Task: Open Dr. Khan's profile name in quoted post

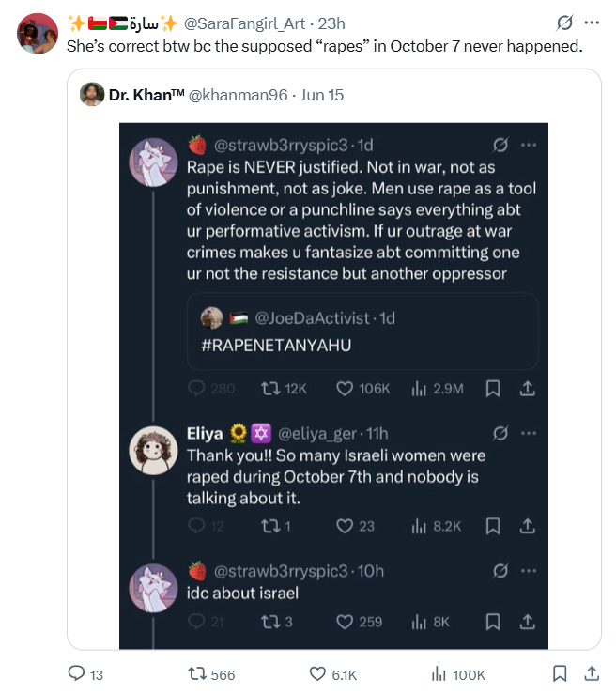Action: coord(146,95)
